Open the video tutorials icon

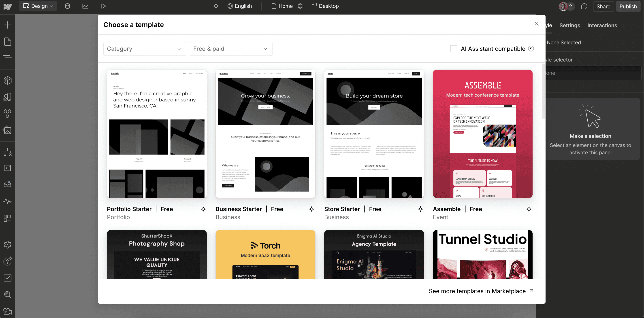coord(8,311)
